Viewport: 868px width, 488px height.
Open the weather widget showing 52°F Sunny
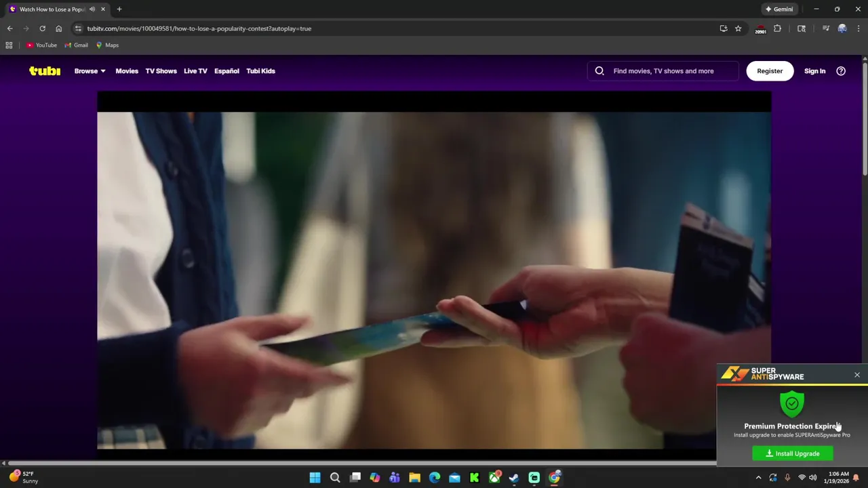(x=23, y=477)
